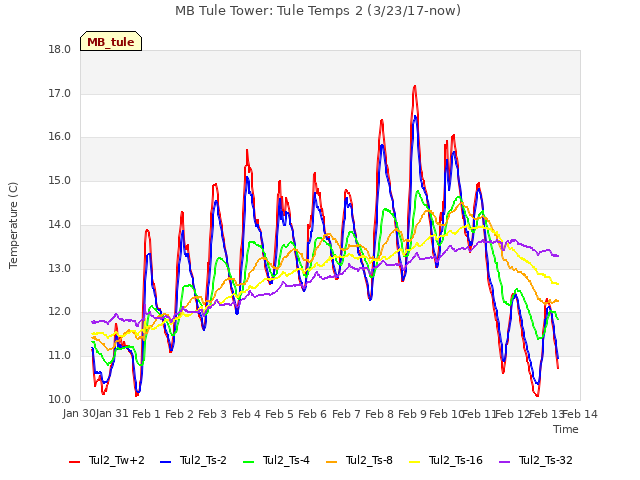Click the Feb 11 date tick label
This screenshot has width=640, height=480.
tap(479, 414)
